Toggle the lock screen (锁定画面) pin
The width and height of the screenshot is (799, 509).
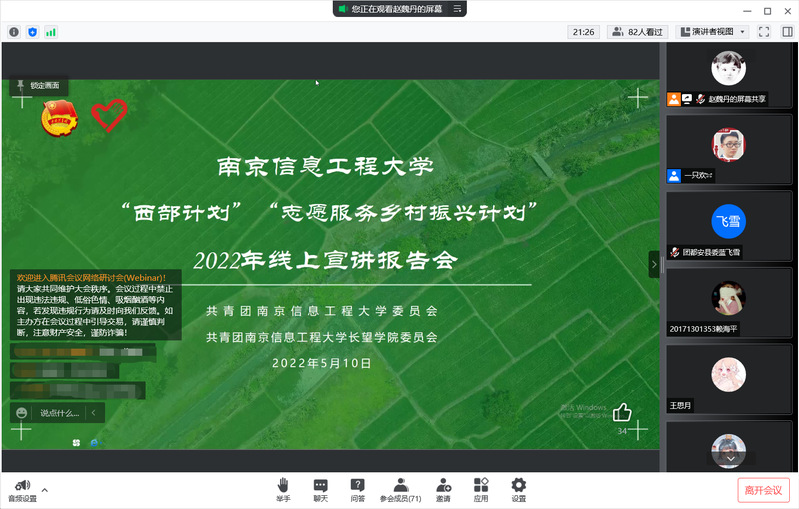coord(18,86)
